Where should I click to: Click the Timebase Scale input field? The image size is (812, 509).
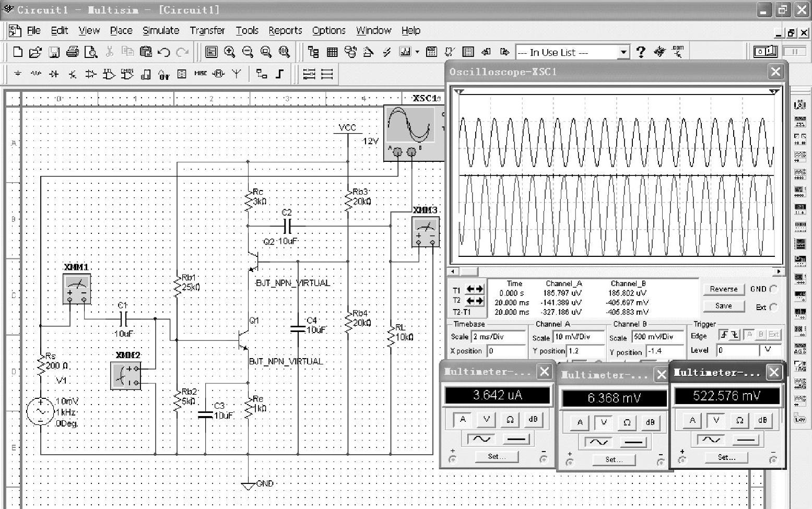(498, 337)
